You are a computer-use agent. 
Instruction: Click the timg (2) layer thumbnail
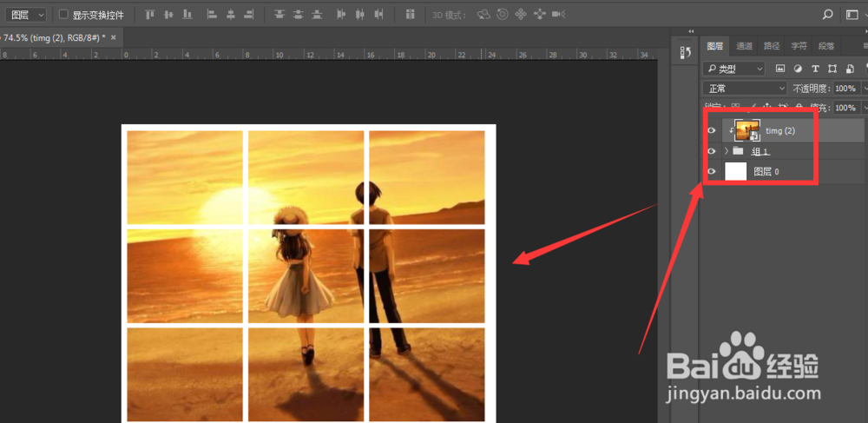(747, 130)
